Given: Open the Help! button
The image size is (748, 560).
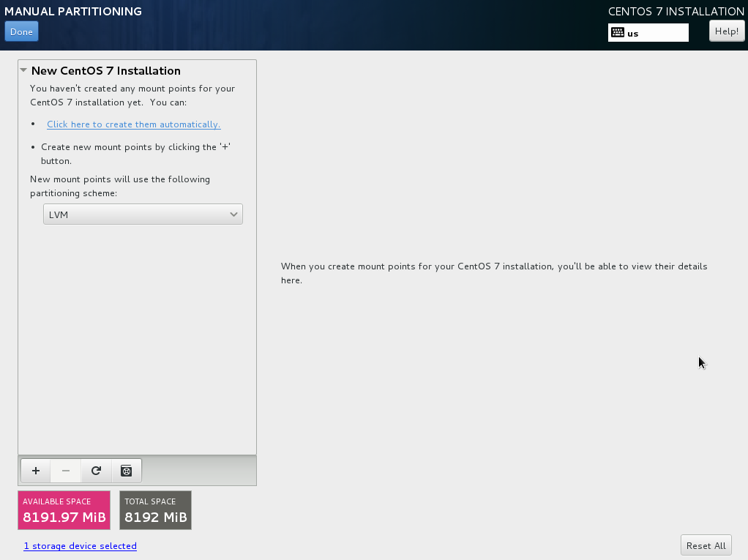Looking at the screenshot, I should 727,31.
